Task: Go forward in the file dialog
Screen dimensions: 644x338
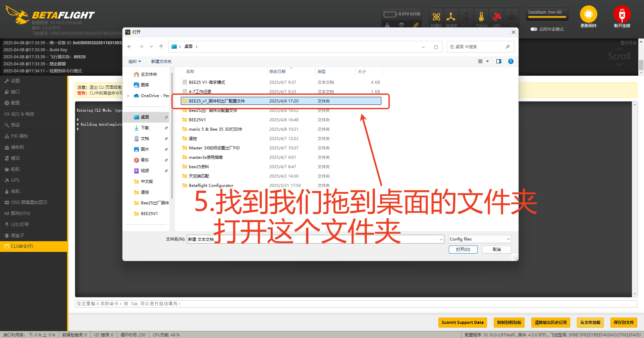Action: [x=141, y=47]
